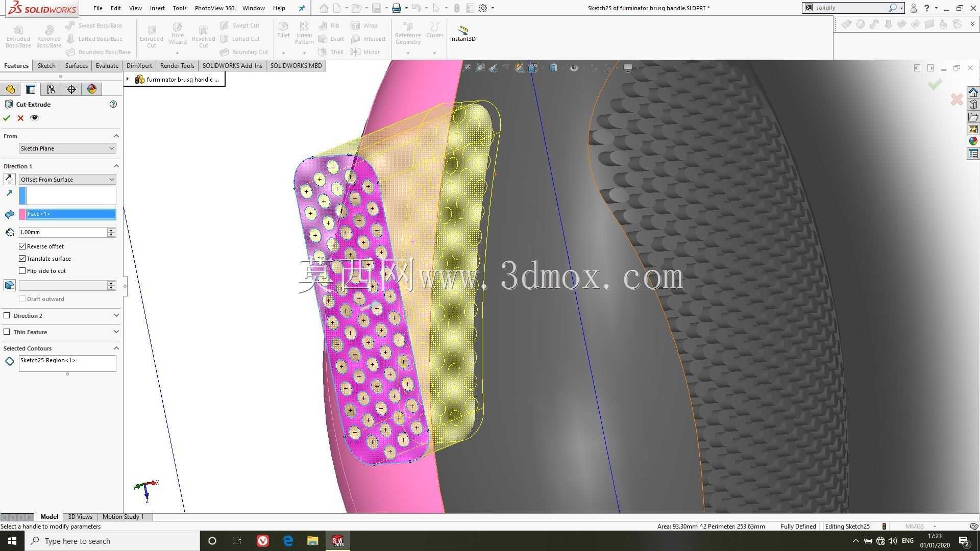This screenshot has width=980, height=551.
Task: Open the Sketch Plane start condition dropdown
Action: tap(67, 148)
